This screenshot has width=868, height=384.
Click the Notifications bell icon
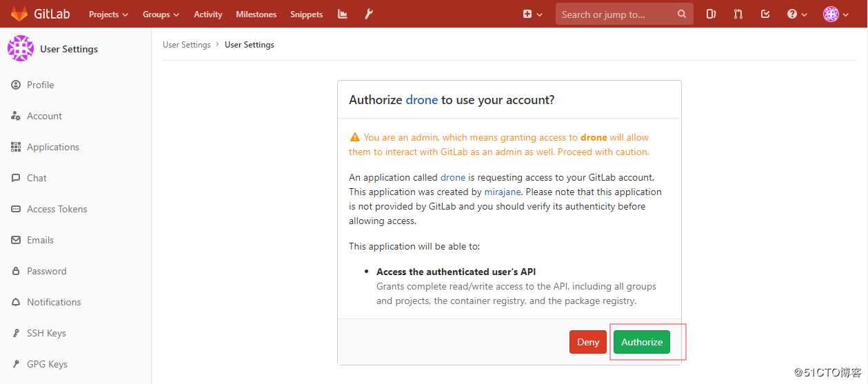[x=16, y=302]
